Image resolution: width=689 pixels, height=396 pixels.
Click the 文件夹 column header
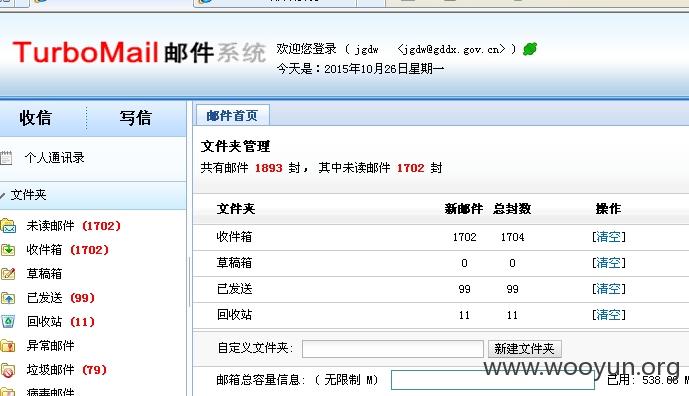[236, 209]
